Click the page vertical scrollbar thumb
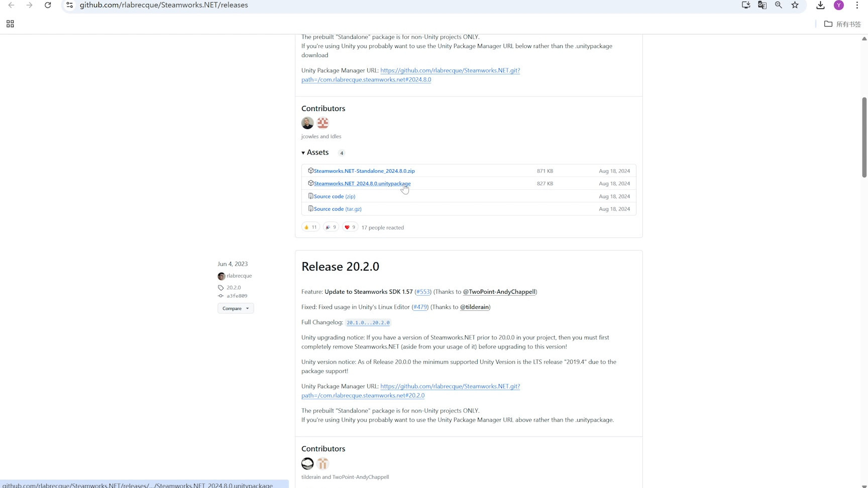868x488 pixels. (864, 137)
